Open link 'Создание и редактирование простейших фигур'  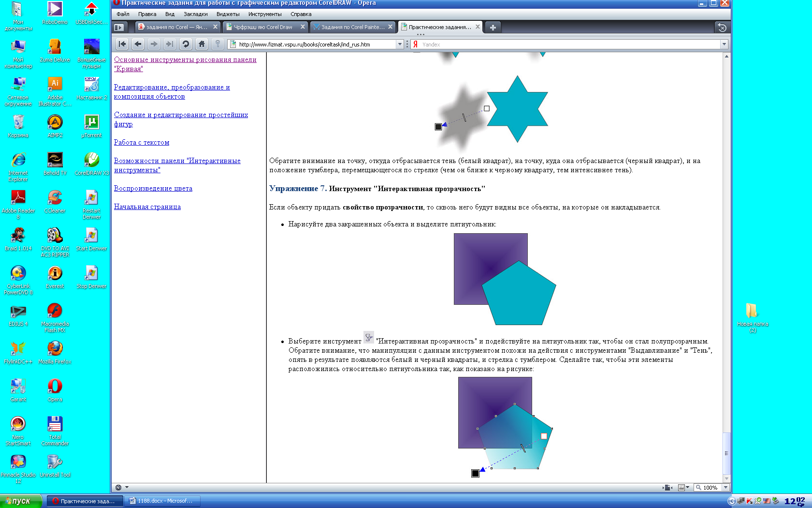click(x=181, y=120)
